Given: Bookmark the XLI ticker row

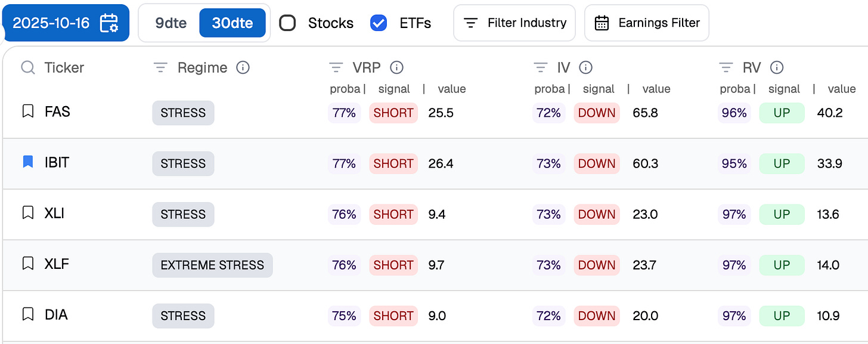Looking at the screenshot, I should (x=27, y=213).
